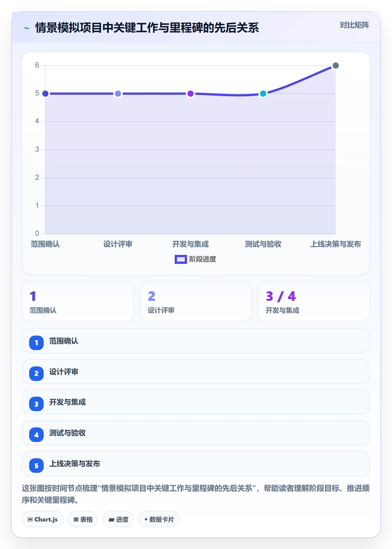Click the 测试与验收 x-axis label

263,244
